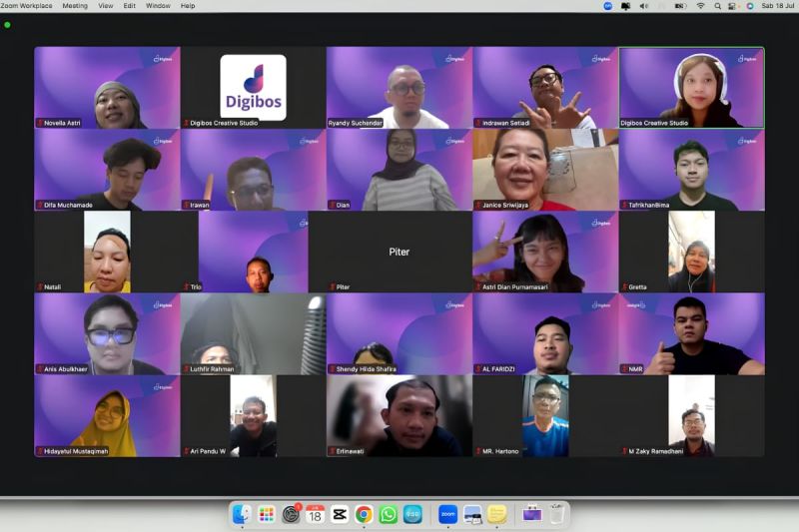Open WhatsApp from the dock
The width and height of the screenshot is (799, 532).
[x=388, y=514]
